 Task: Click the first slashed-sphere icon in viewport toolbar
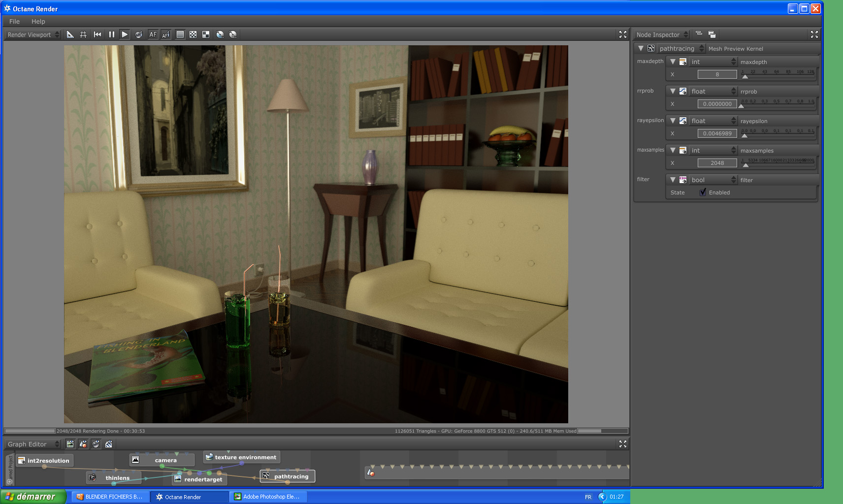(x=220, y=34)
